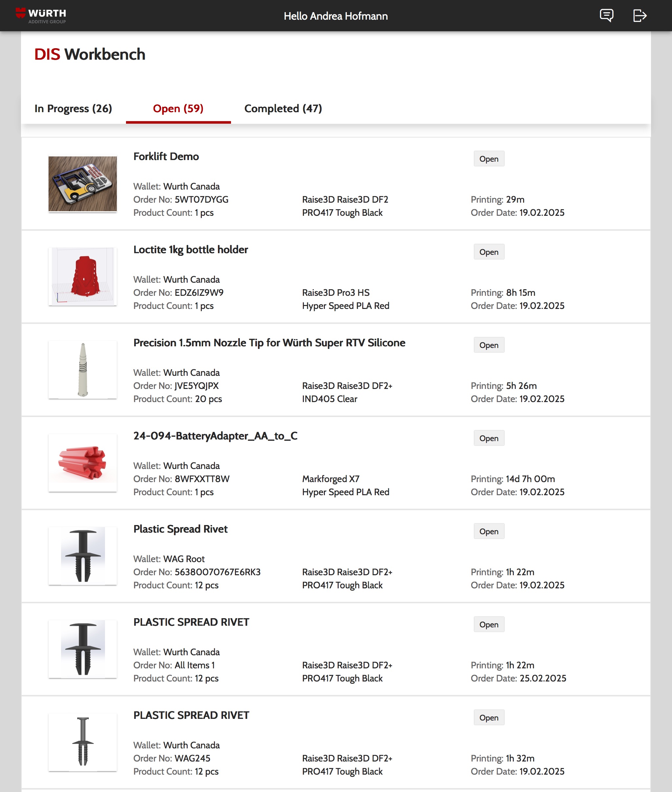Click the Loctite bottle holder thumbnail

(x=83, y=276)
